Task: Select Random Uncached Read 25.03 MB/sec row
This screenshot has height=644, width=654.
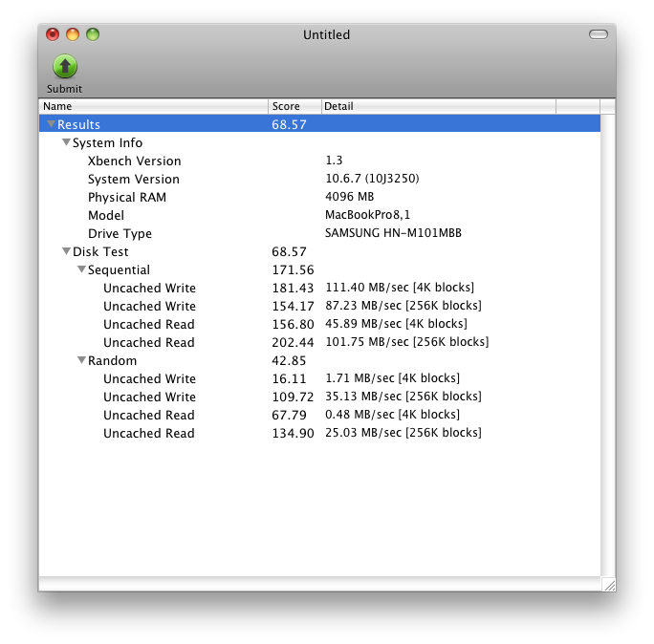Action: [x=319, y=433]
